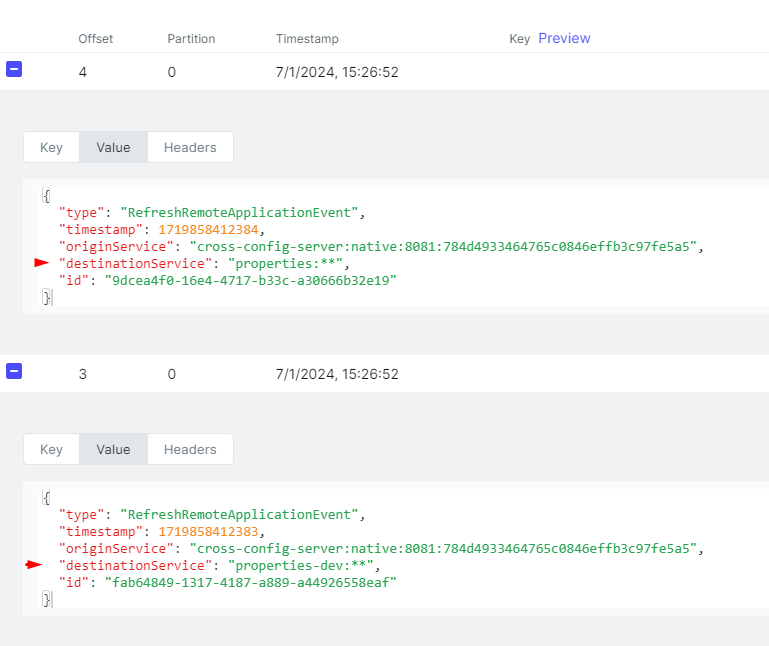The height and width of the screenshot is (646, 769).
Task: Select the partition cell of the offset 4 row
Action: [x=172, y=72]
